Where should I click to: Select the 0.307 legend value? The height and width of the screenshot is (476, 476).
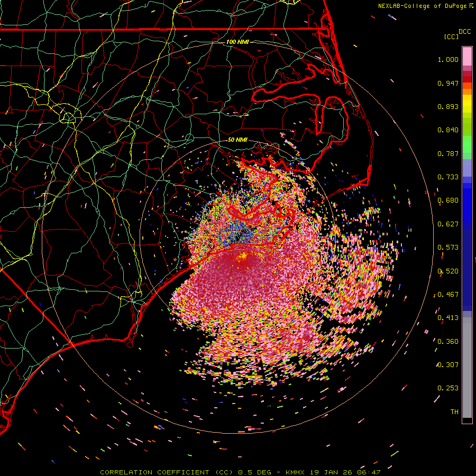448,365
